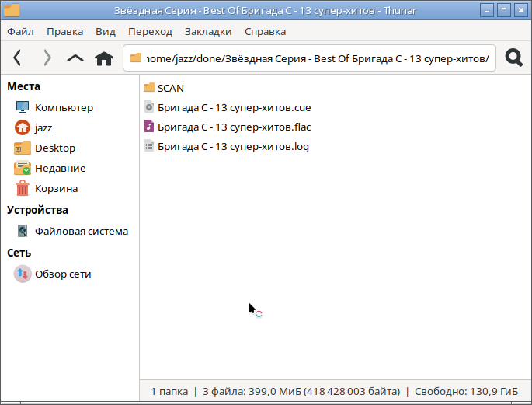Image resolution: width=532 pixels, height=405 pixels.
Task: Open the Закладки menu
Action: coord(208,32)
